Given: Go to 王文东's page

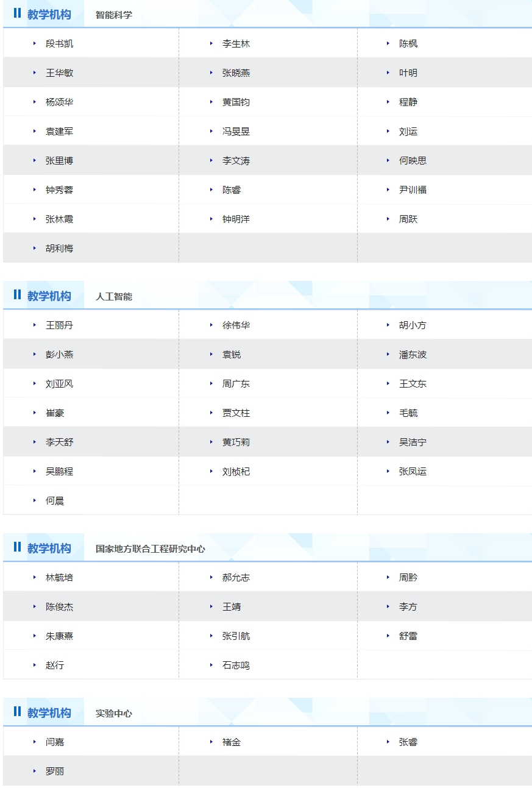Looking at the screenshot, I should 413,384.
